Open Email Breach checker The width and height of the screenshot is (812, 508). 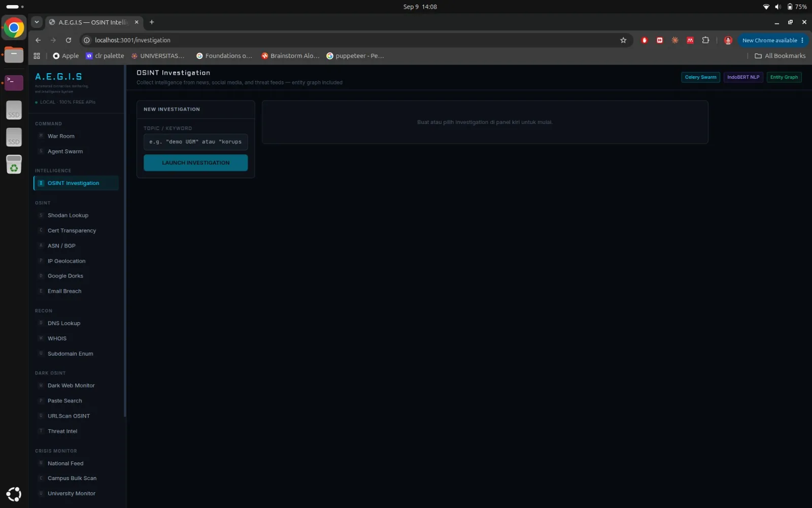click(x=76, y=291)
